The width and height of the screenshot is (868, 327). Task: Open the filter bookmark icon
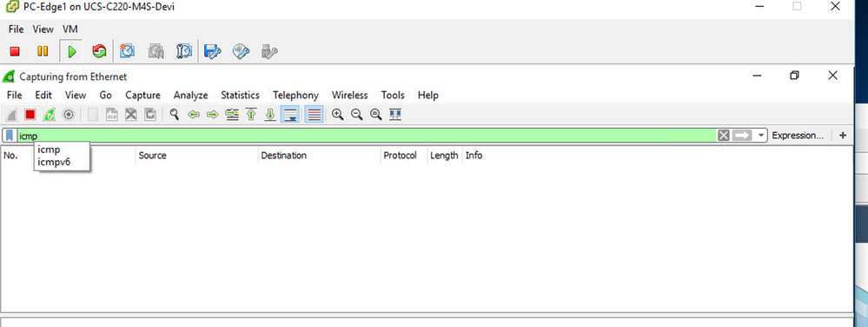click(10, 135)
